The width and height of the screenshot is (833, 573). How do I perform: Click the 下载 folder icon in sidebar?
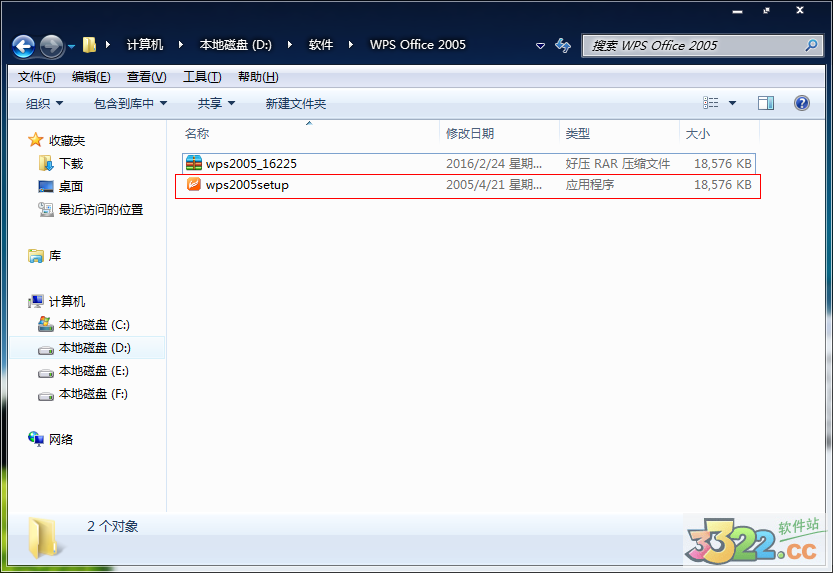click(46, 163)
